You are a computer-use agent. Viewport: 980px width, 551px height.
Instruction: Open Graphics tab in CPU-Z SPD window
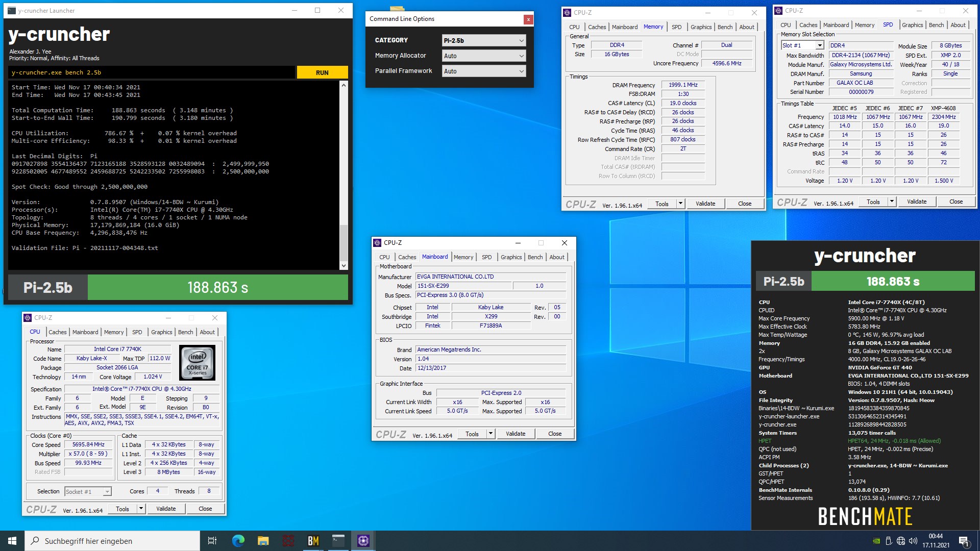(912, 25)
